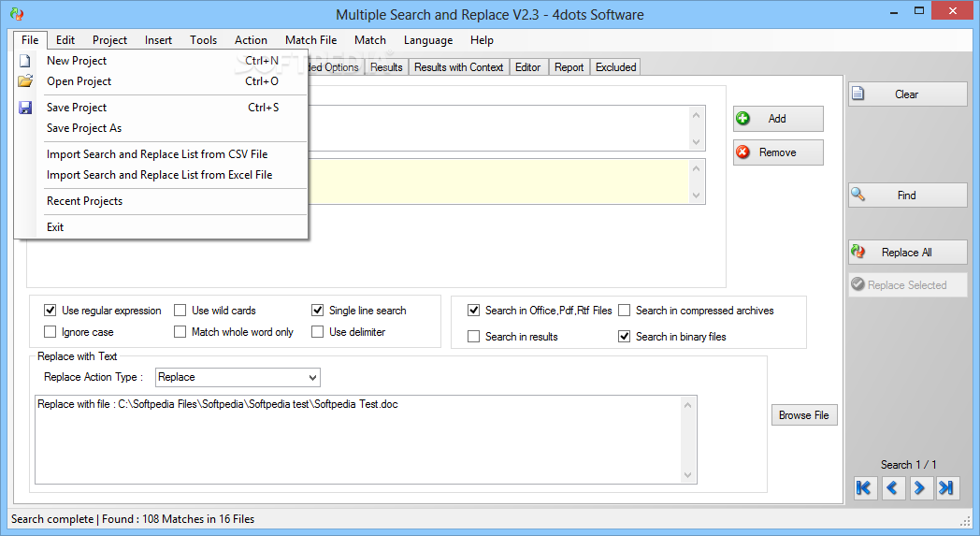Viewport: 980px width, 536px height.
Task: Click the Remove button
Action: click(x=778, y=152)
